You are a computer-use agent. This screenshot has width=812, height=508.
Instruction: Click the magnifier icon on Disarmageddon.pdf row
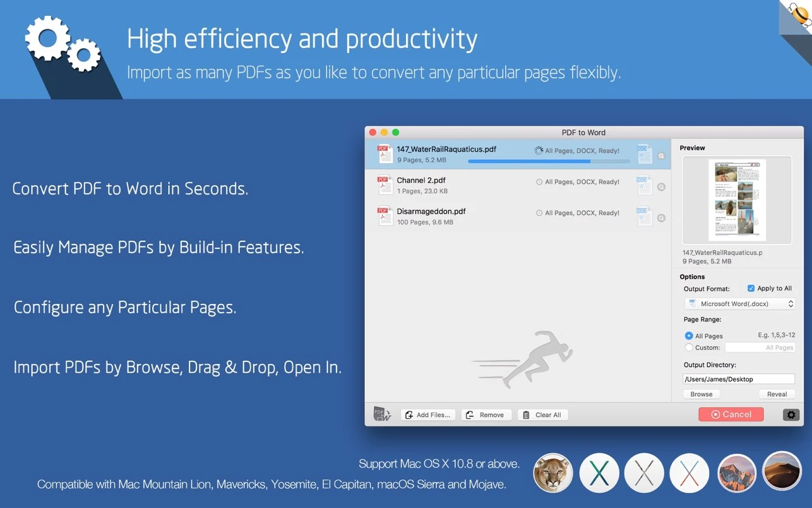tap(661, 218)
